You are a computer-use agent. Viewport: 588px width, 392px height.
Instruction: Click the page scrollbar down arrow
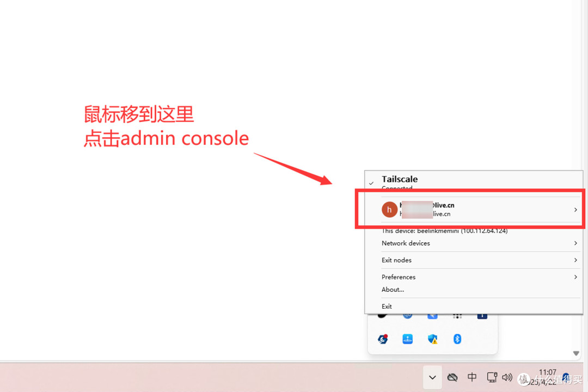coord(576,353)
